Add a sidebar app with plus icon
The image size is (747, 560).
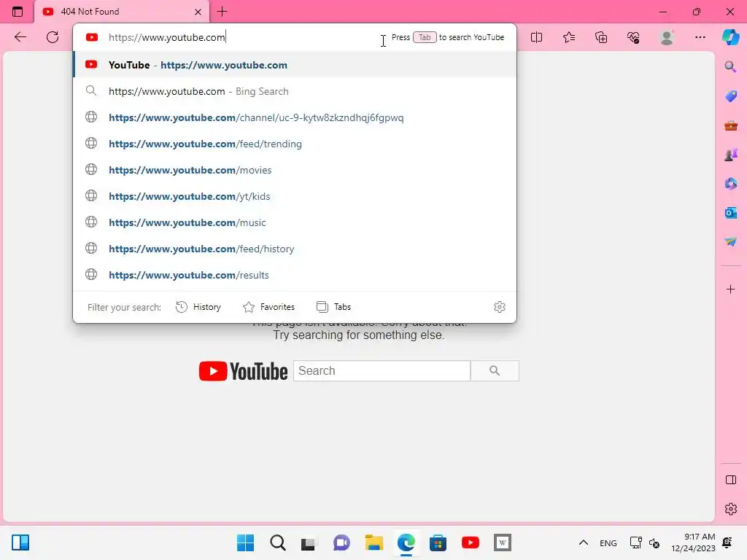click(730, 289)
